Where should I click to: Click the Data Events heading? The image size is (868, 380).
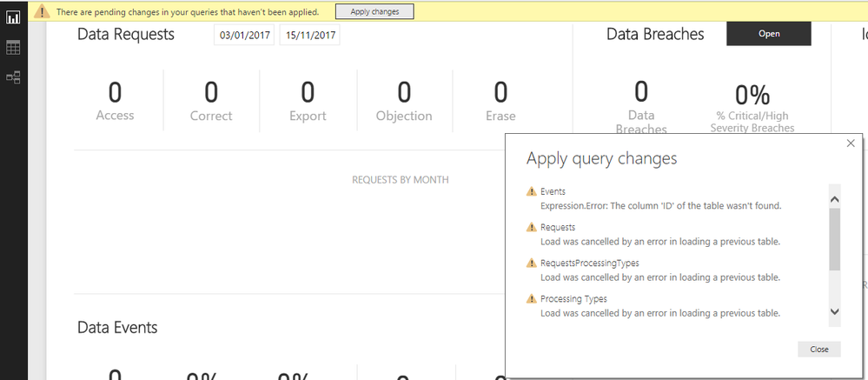[117, 327]
